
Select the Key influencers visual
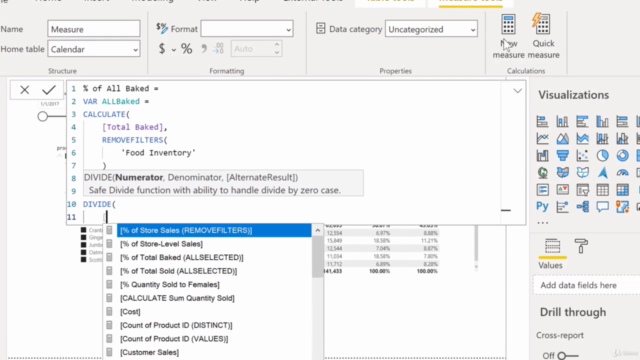click(562, 207)
